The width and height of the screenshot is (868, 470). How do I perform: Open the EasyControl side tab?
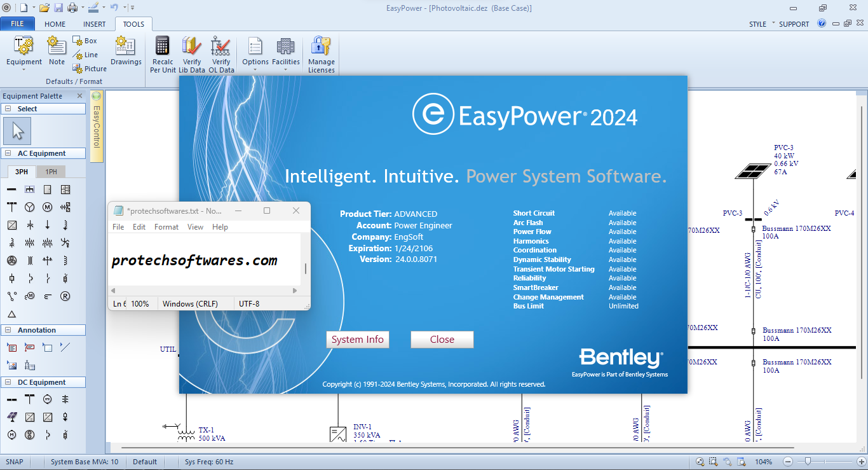coord(97,127)
